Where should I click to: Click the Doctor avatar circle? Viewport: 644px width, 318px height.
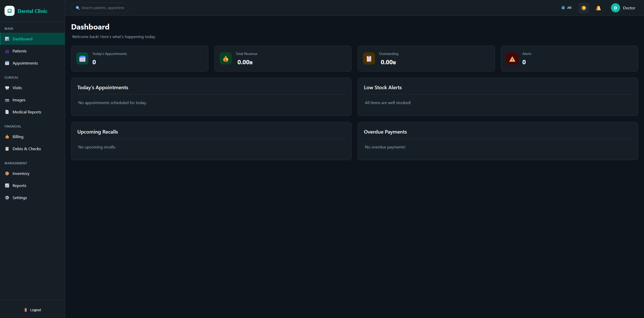615,8
